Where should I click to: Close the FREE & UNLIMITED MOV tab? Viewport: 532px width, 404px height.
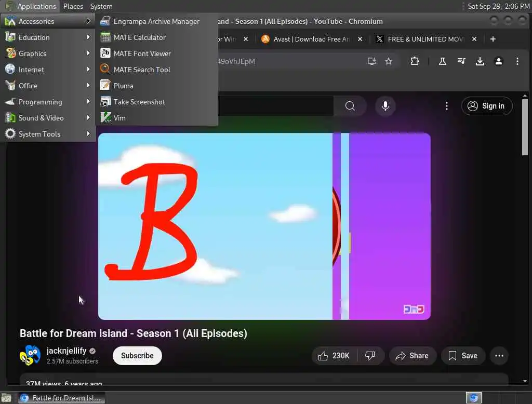coord(474,39)
